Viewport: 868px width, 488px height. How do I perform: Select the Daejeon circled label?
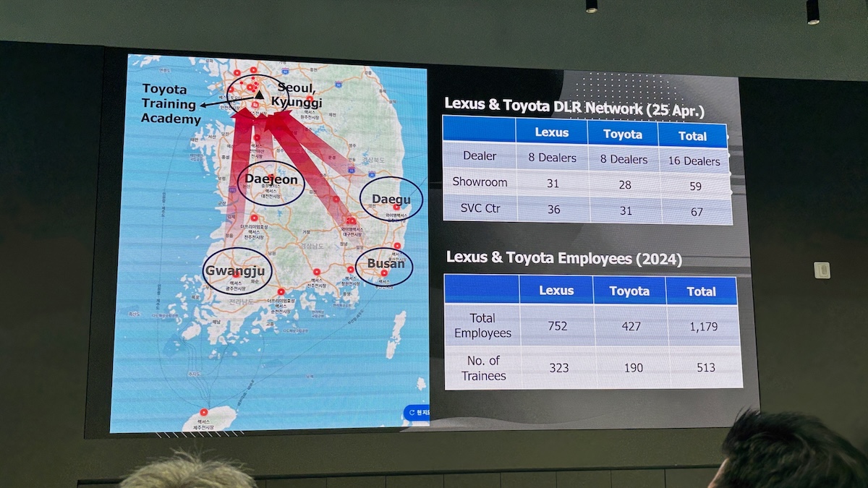[x=271, y=180]
